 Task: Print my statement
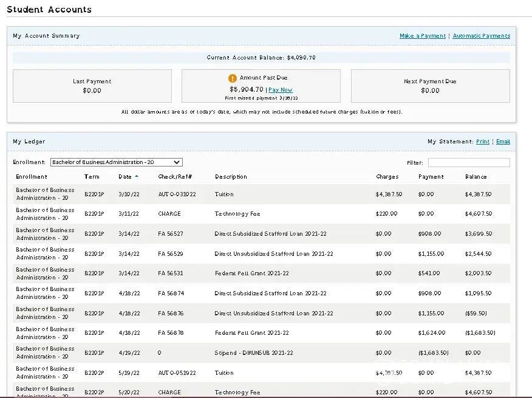click(x=482, y=142)
